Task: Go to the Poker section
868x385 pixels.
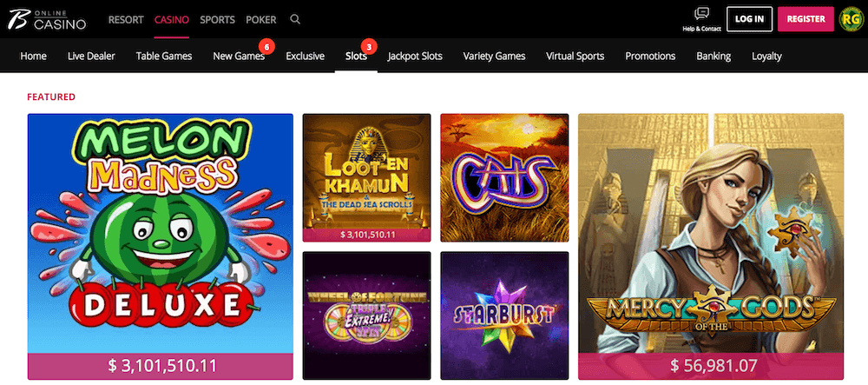Action: tap(260, 19)
